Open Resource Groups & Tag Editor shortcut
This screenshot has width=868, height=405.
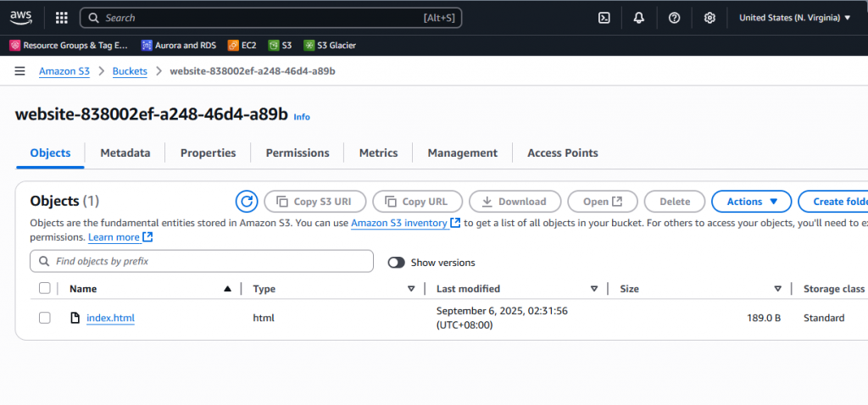(70, 46)
